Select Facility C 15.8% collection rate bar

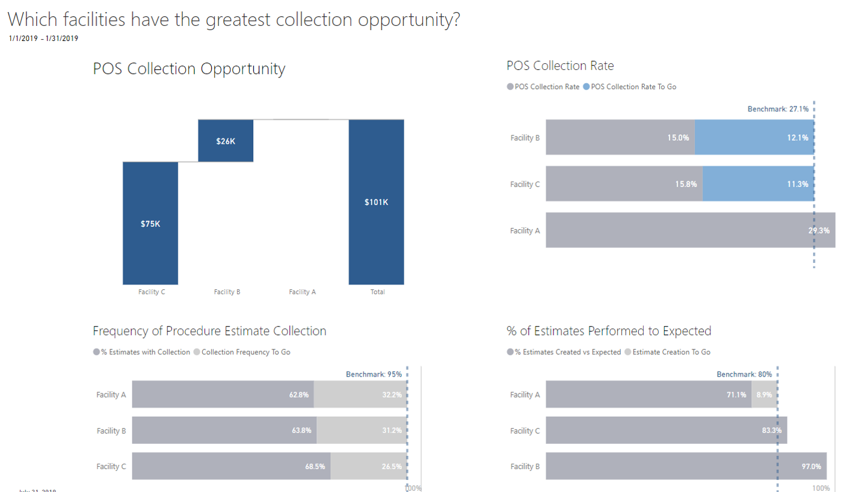point(624,184)
